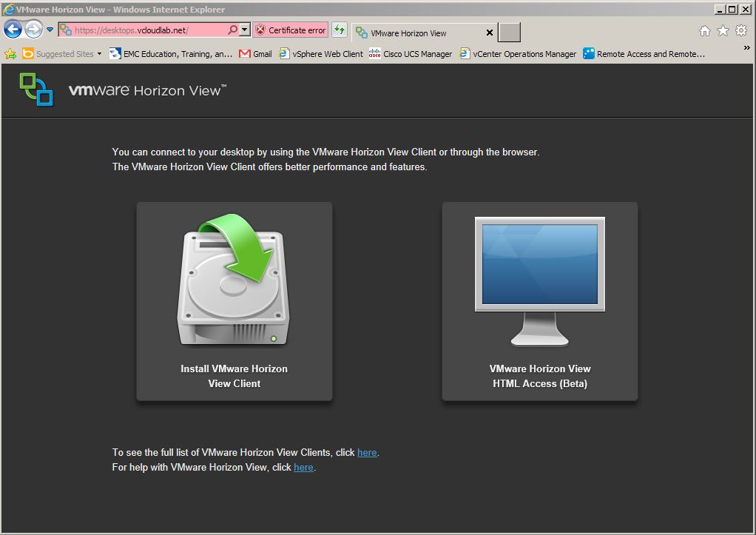Viewport: 756px width, 535px height.
Task: Click Internet Explorer icon in title bar
Action: tap(8, 9)
